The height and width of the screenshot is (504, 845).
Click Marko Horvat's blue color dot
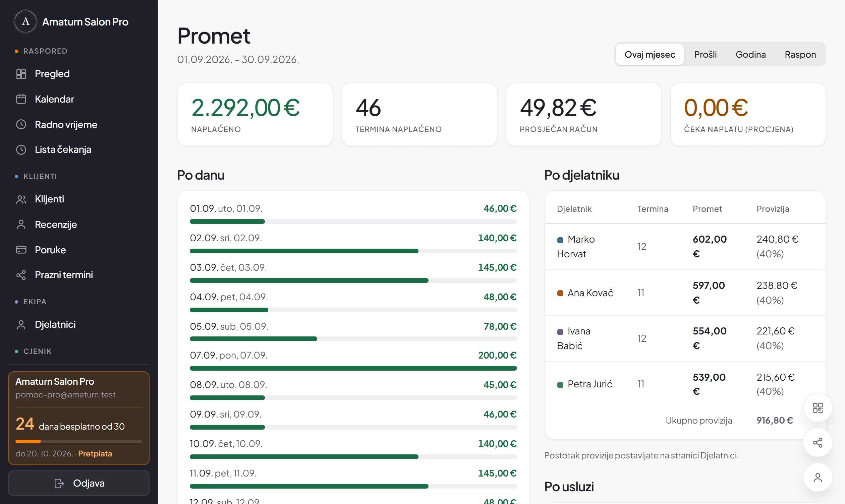(x=560, y=240)
